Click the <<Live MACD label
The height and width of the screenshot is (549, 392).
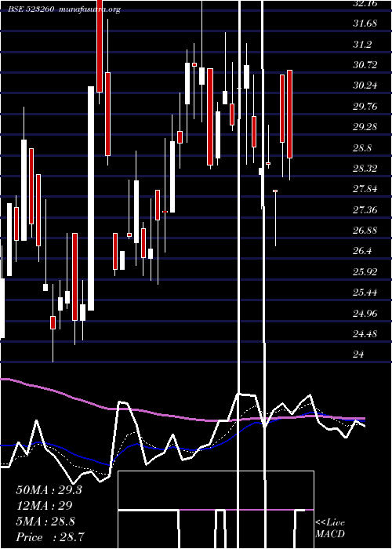(x=330, y=529)
